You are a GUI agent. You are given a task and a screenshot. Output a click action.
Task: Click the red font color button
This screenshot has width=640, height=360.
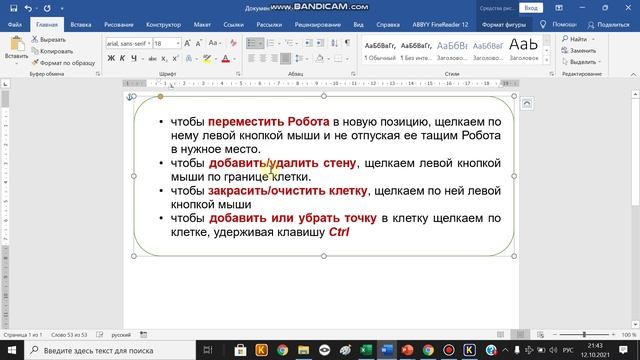(226, 59)
